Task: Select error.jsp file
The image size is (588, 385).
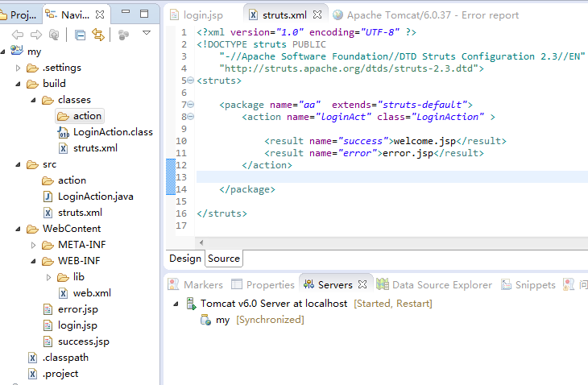Action: point(71,309)
